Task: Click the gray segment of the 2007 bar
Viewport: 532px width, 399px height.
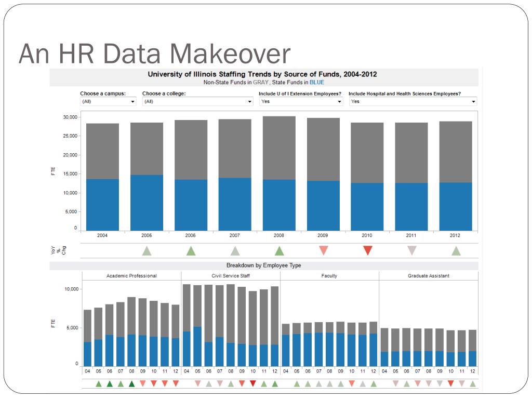Action: click(x=235, y=149)
